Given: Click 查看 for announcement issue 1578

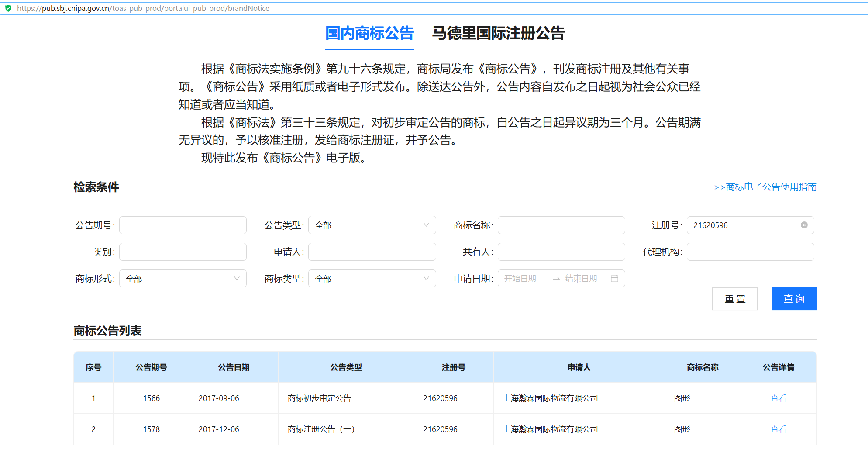Looking at the screenshot, I should click(778, 429).
